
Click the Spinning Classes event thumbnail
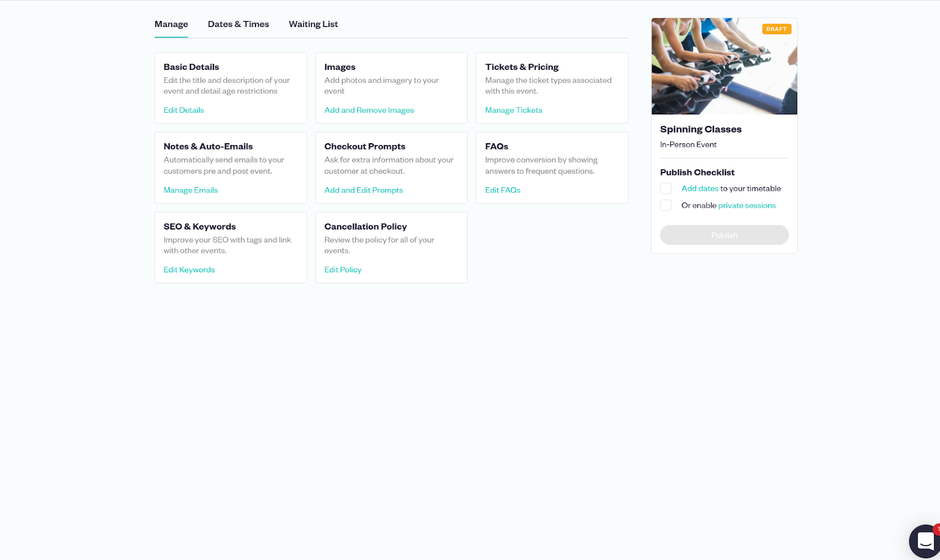click(724, 66)
